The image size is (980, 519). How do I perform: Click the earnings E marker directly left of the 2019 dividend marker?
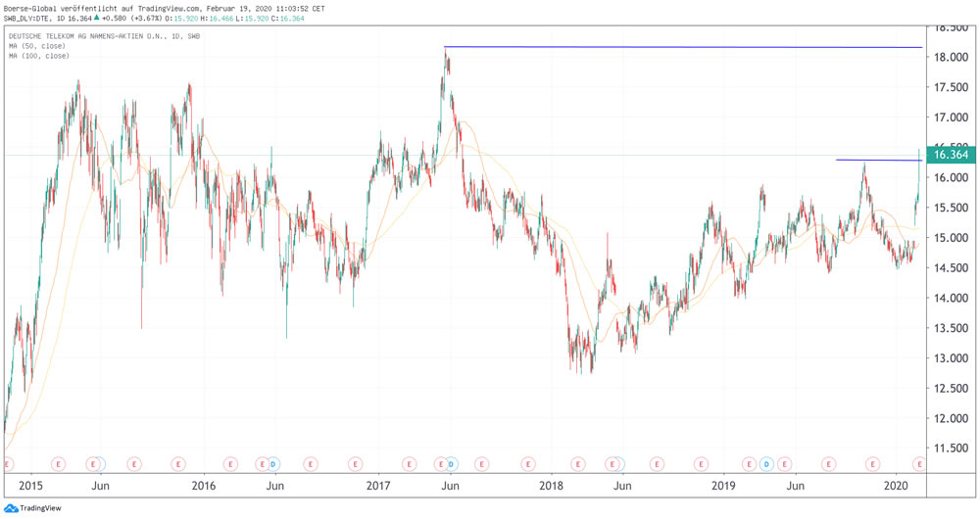[x=749, y=464]
